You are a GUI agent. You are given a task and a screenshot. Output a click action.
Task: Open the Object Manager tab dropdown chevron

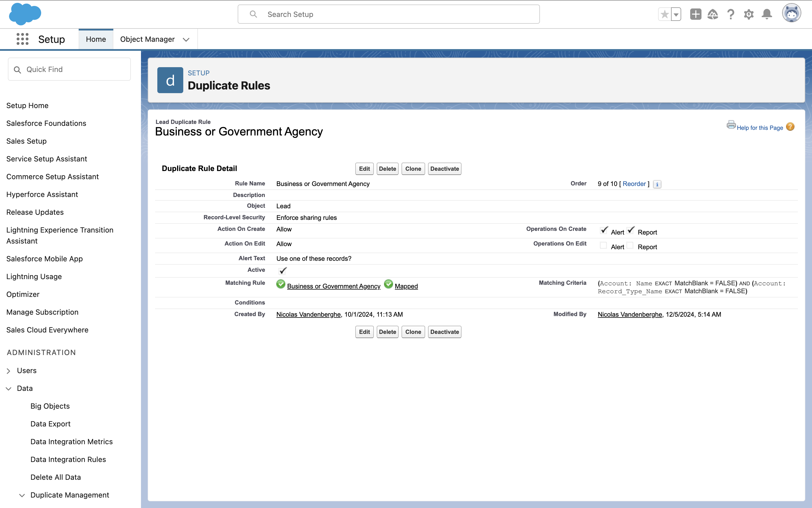[186, 40]
